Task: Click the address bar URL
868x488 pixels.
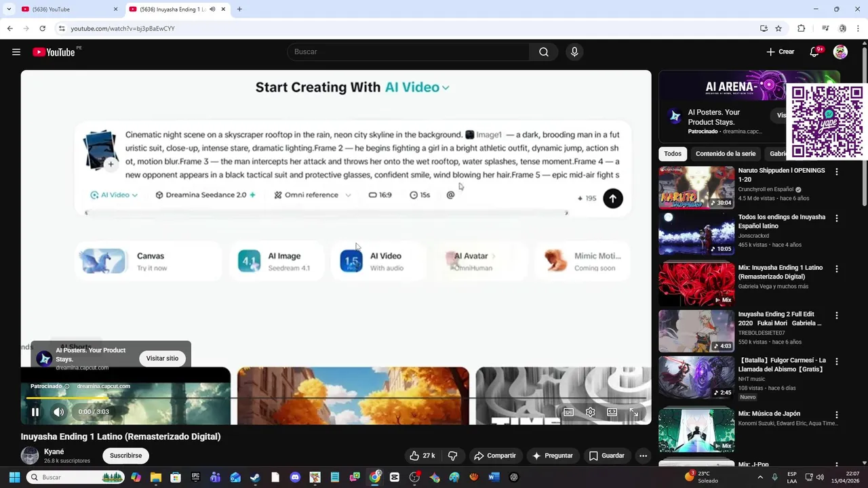Action: (x=123, y=28)
